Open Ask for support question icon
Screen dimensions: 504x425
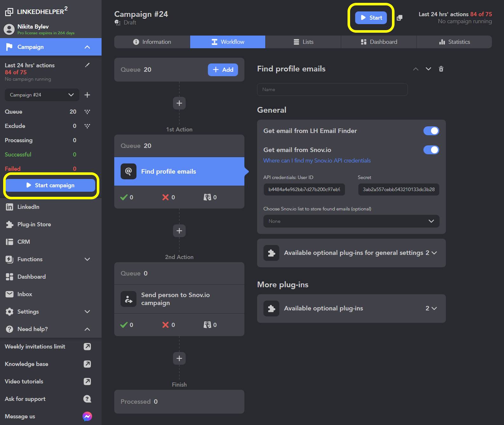[87, 399]
